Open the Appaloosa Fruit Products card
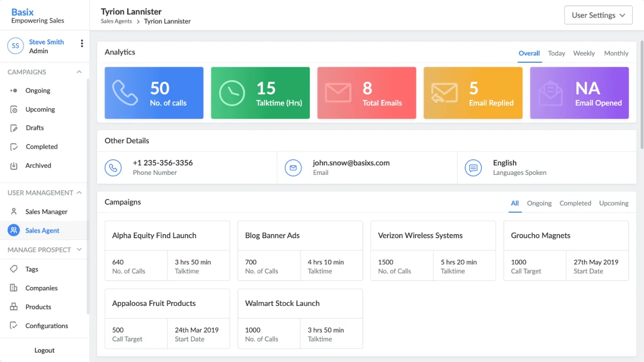The height and width of the screenshot is (362, 644). [x=167, y=319]
